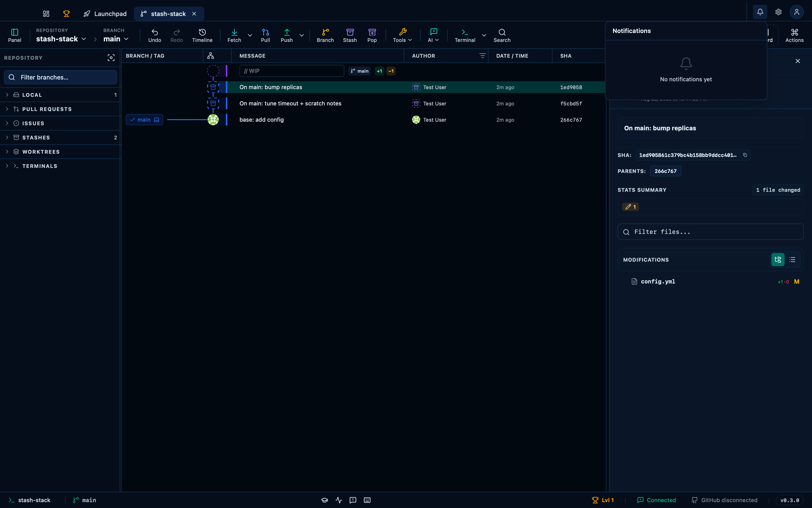Expand the STASHES section

(x=60, y=138)
